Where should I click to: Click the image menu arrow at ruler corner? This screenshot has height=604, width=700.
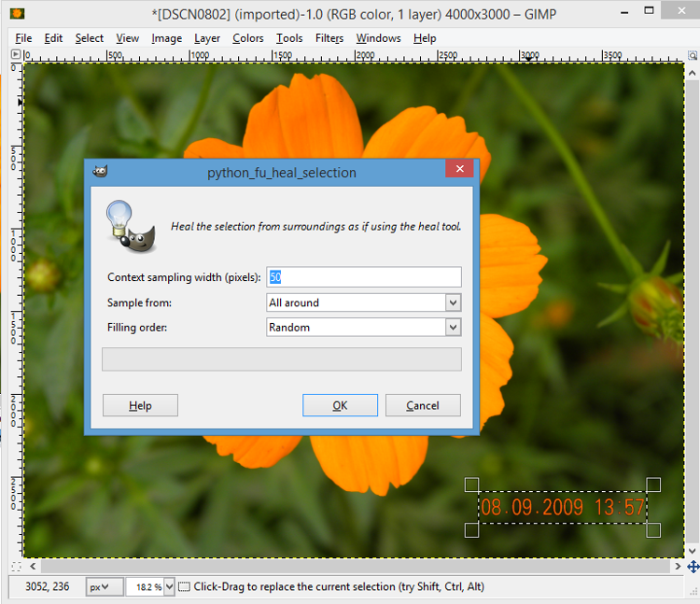[x=16, y=55]
